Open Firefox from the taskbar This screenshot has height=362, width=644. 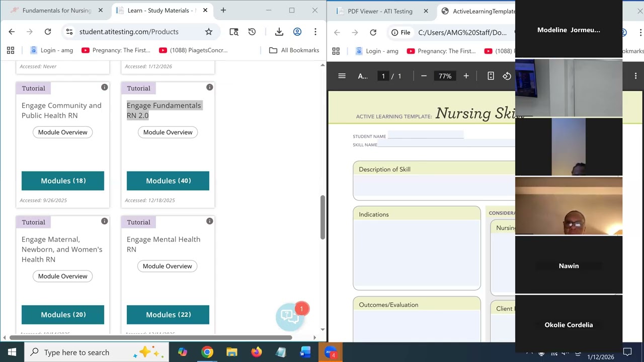click(257, 352)
